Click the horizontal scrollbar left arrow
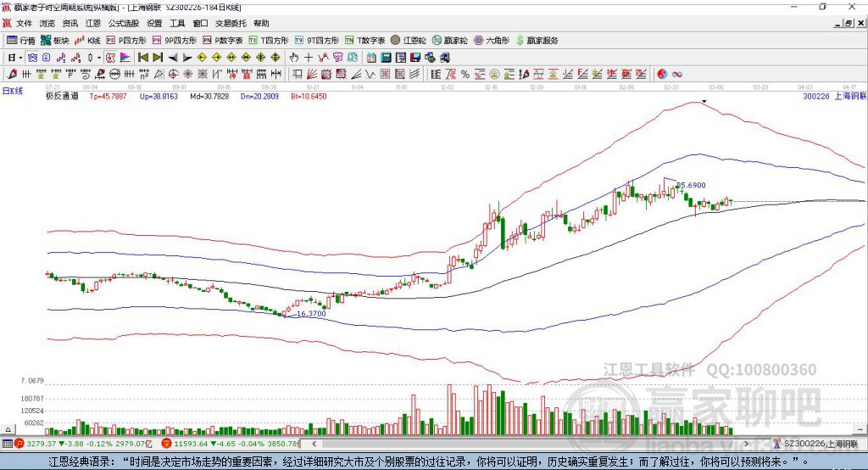The image size is (868, 470). (314, 444)
